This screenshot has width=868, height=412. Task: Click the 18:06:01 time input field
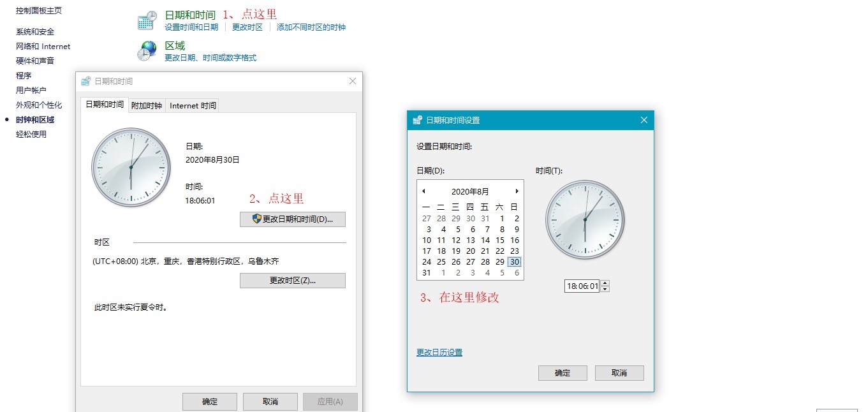582,286
